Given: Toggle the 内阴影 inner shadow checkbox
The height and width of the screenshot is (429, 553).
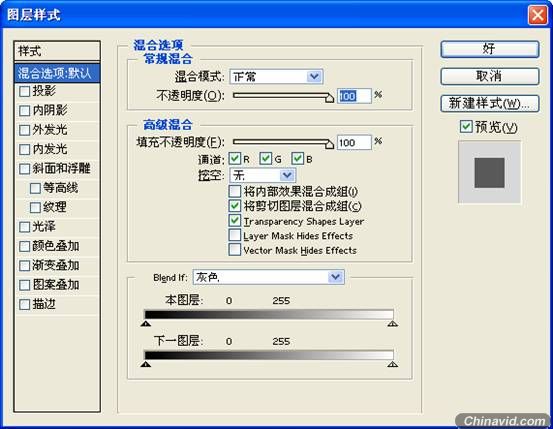Looking at the screenshot, I should (x=24, y=111).
